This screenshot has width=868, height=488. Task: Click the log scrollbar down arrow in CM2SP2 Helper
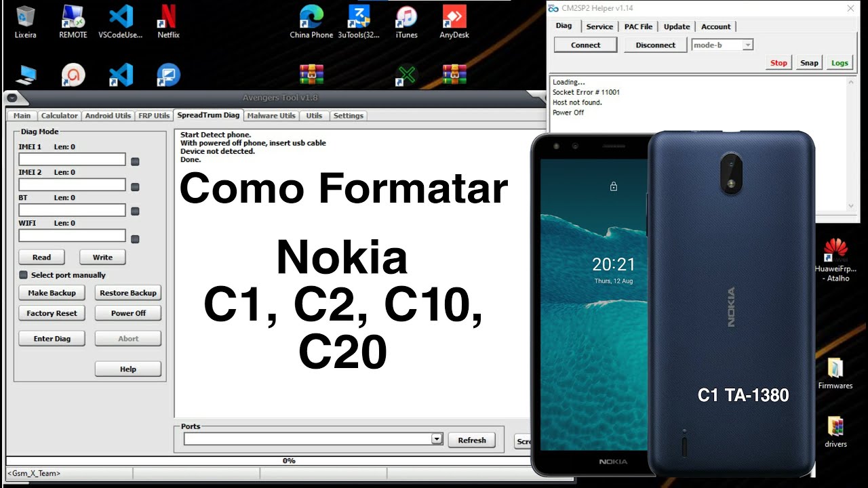click(x=851, y=206)
